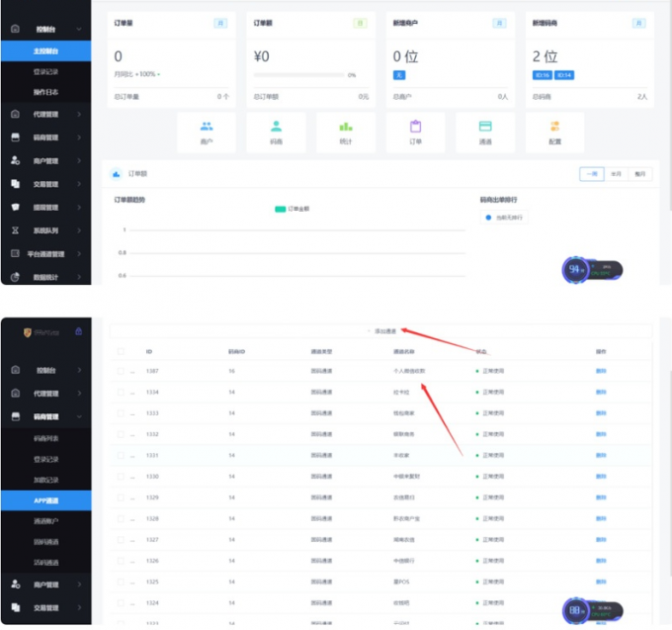Click delete link for row ID 1334
Viewport: 672px width, 630px height.
point(601,392)
